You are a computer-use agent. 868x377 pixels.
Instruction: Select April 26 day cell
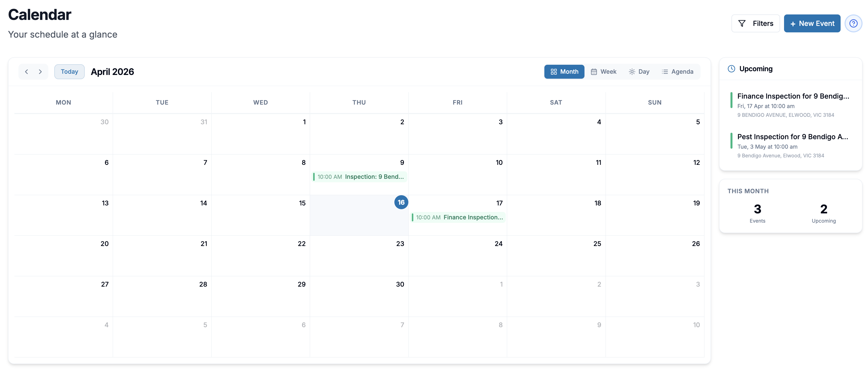coord(655,256)
